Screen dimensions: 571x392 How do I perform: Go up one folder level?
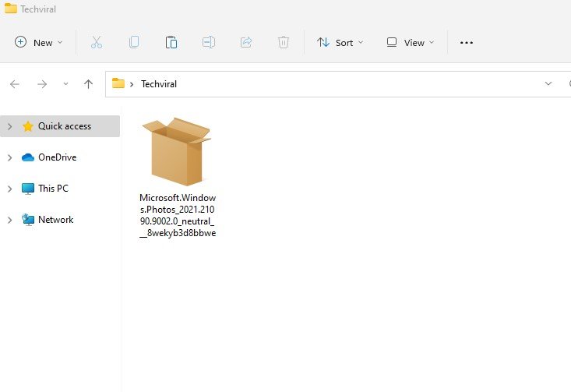88,84
